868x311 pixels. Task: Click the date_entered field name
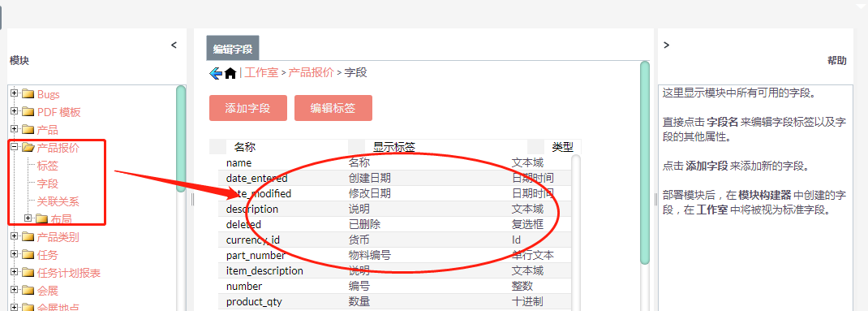pyautogui.click(x=257, y=179)
